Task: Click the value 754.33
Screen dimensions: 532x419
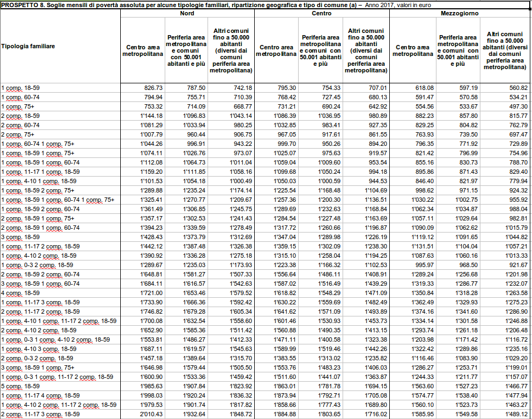Action: pyautogui.click(x=331, y=88)
